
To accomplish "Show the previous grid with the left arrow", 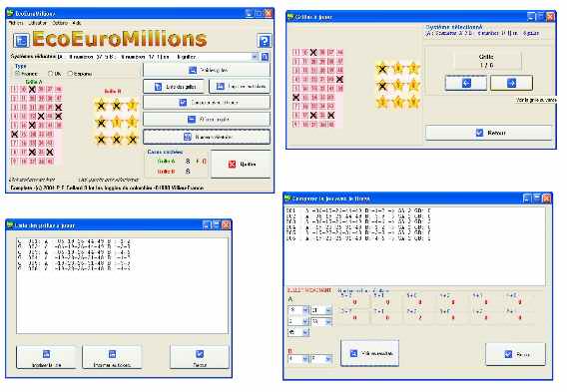I will 466,83.
